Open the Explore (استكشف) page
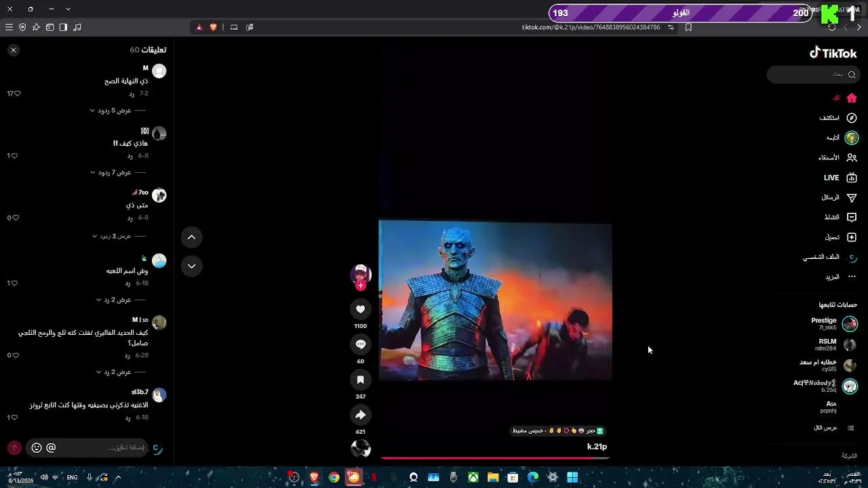This screenshot has width=868, height=488. click(838, 118)
